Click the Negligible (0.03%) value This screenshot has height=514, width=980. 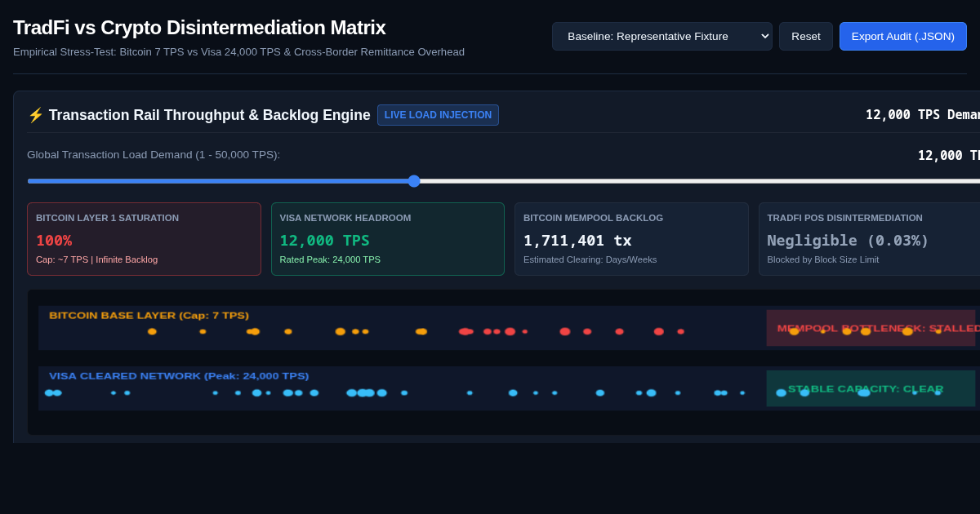point(849,241)
